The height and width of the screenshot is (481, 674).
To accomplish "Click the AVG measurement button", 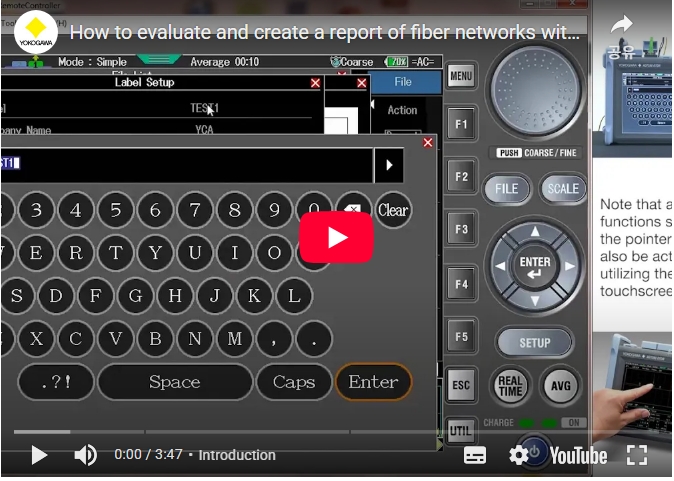I will 560,386.
